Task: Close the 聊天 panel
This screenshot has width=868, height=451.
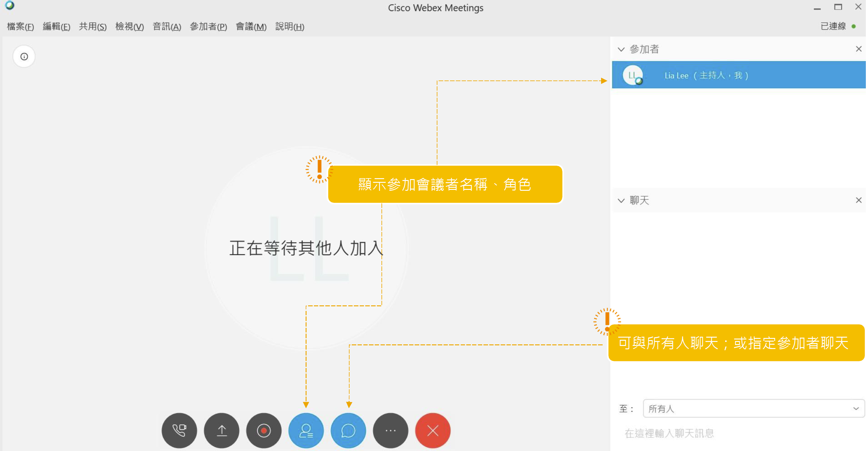Action: (x=858, y=200)
